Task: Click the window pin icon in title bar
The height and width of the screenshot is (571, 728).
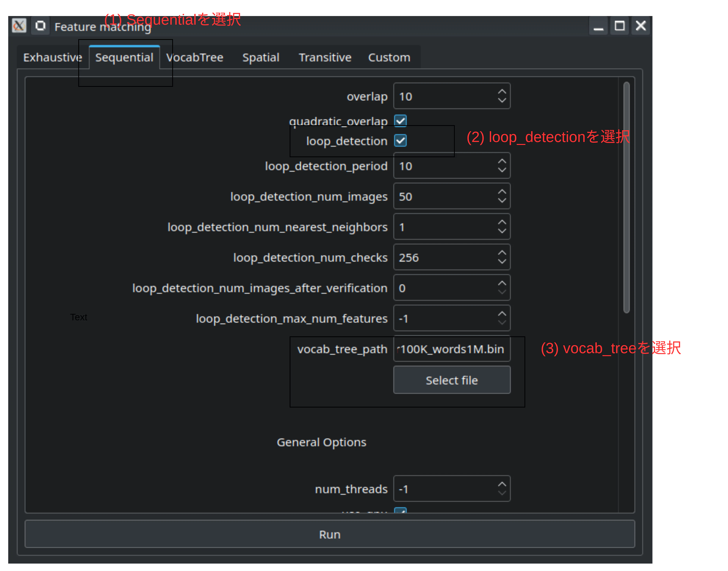Action: pyautogui.click(x=41, y=25)
